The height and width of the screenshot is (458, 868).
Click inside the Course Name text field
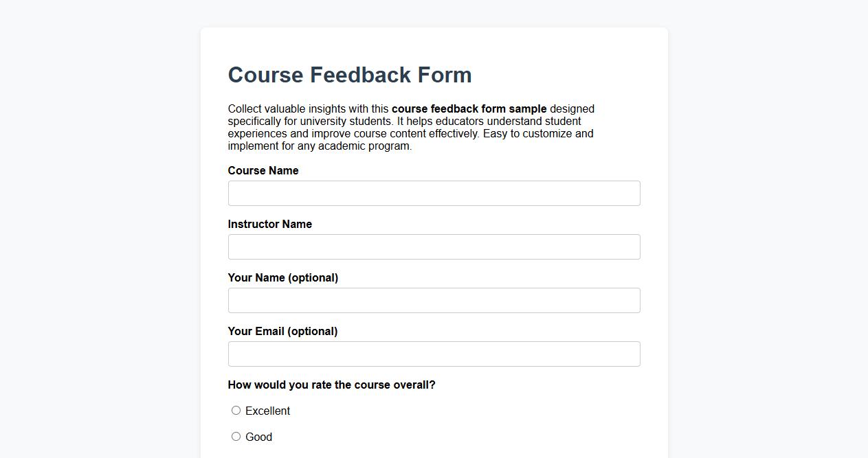pos(434,193)
